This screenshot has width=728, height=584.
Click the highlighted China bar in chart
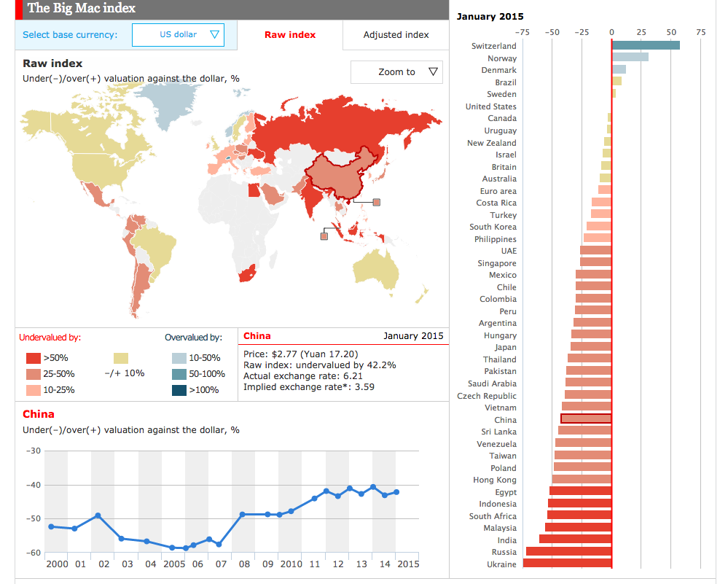pos(586,419)
